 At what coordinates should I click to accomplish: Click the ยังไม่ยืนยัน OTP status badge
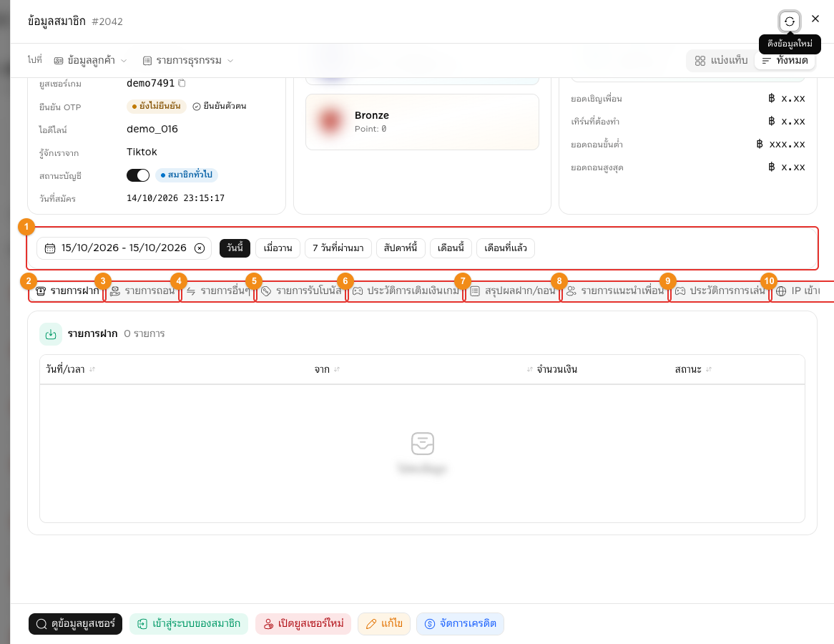coord(157,107)
